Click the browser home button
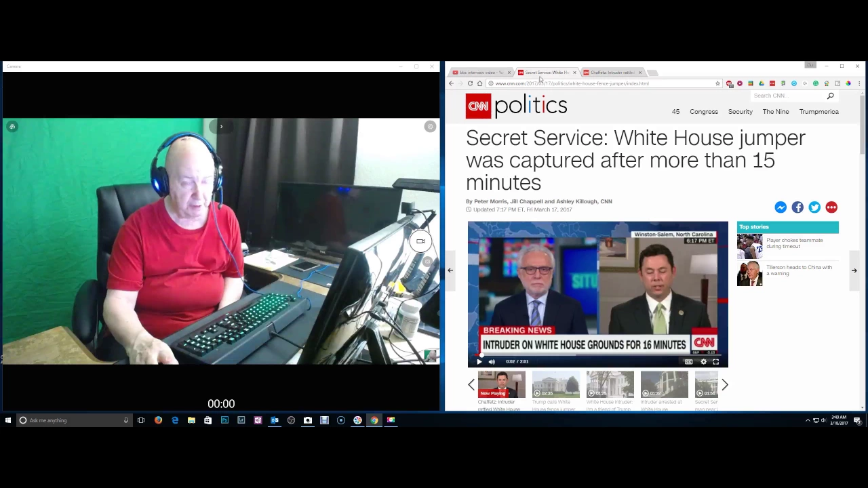The image size is (868, 488). [x=479, y=83]
